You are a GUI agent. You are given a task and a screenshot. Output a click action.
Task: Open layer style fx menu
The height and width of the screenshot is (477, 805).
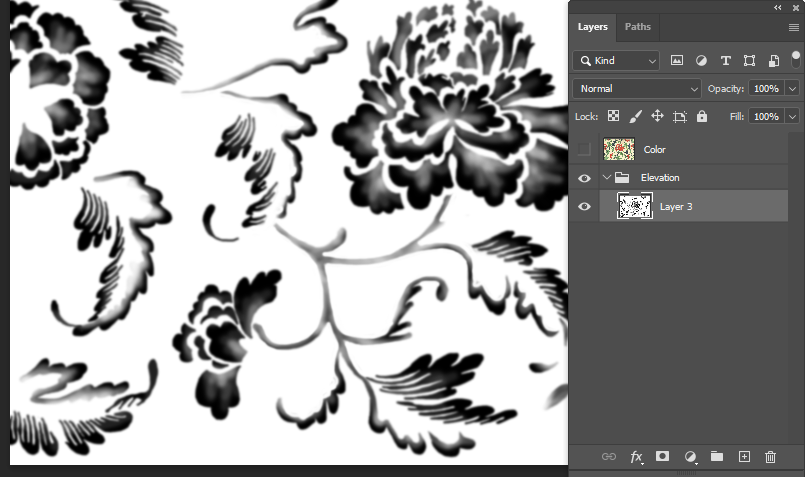(636, 456)
